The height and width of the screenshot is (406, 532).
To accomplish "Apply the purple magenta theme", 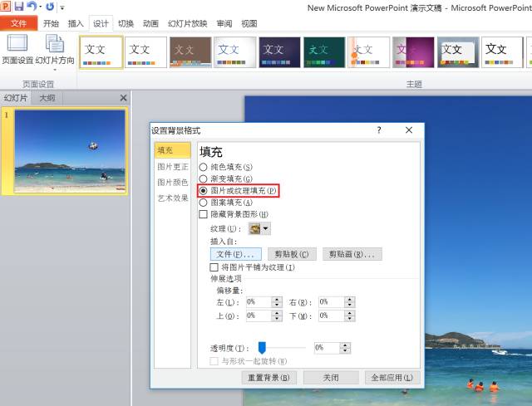I will pyautogui.click(x=413, y=52).
